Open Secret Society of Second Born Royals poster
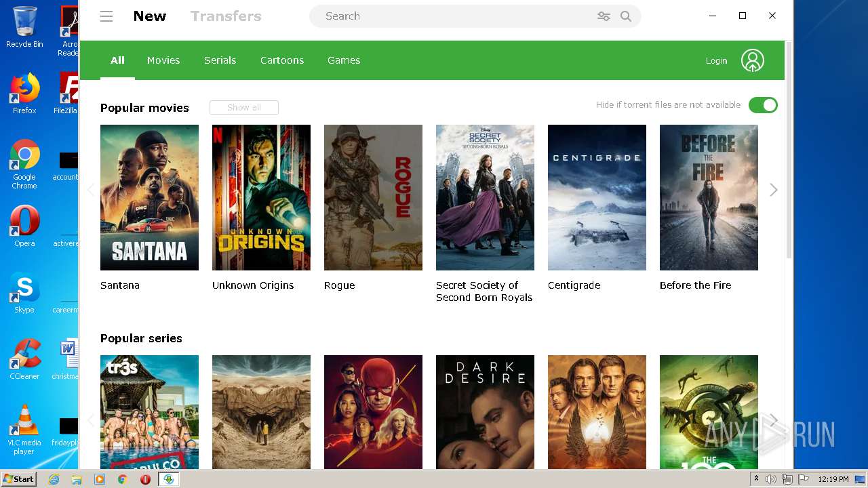The image size is (868, 488). coord(485,197)
